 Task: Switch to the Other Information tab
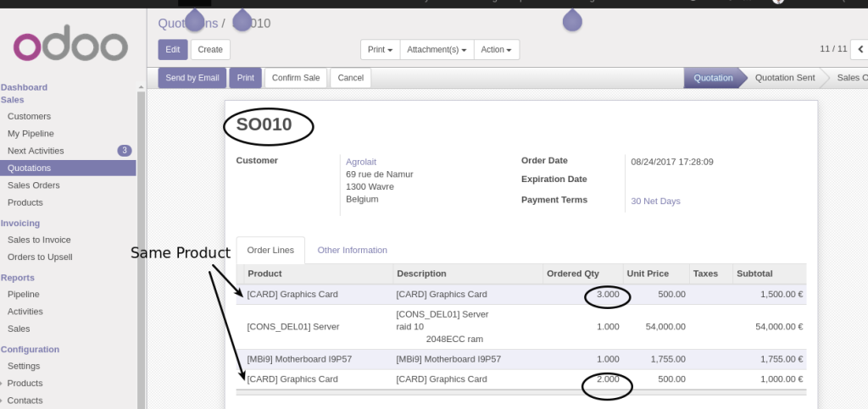352,251
